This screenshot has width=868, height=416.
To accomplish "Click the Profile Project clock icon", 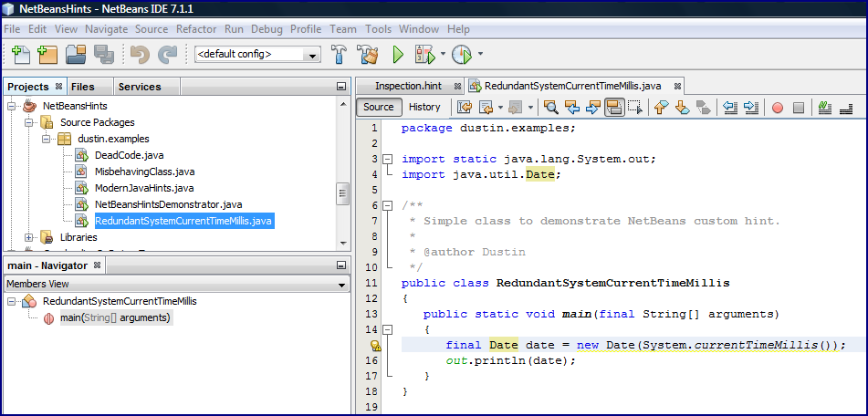I will pos(462,54).
